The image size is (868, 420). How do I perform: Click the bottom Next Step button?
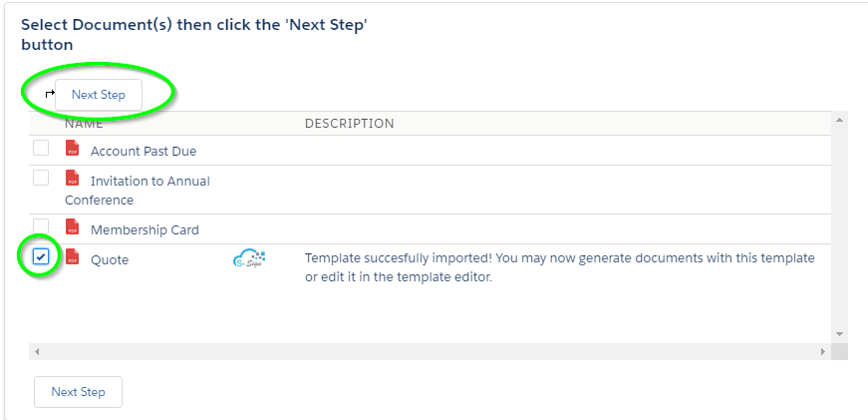pos(78,392)
